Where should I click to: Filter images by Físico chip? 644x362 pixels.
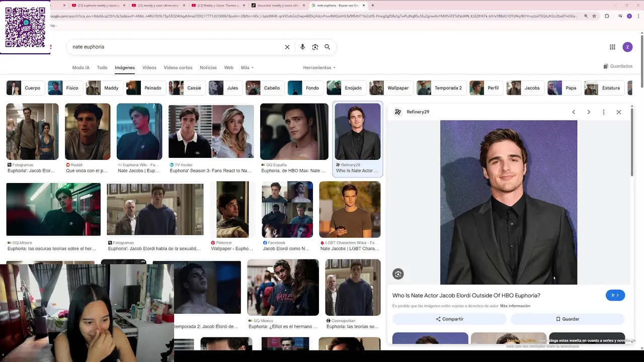coord(65,88)
